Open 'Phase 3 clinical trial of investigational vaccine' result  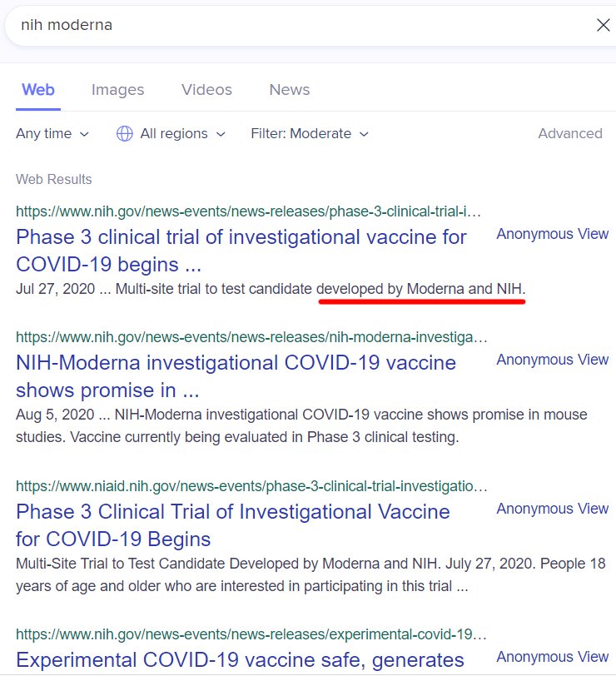coord(241,251)
